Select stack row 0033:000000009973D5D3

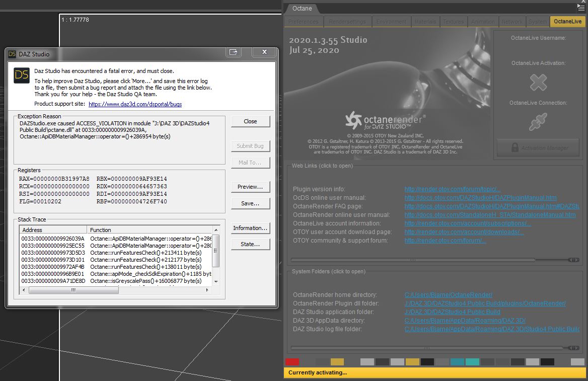pyautogui.click(x=116, y=253)
